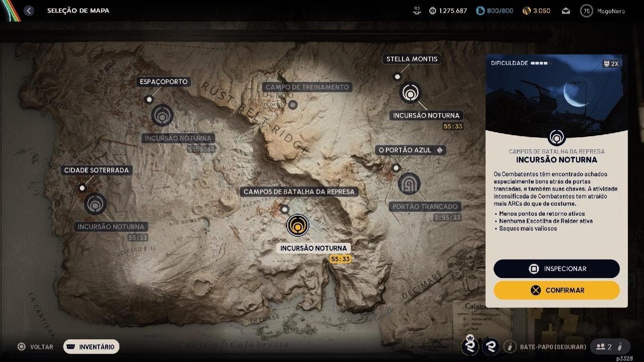Screen dimensions: 644x362
Task: Click the 'Saques mais valiosos' bullet
Action: click(x=528, y=228)
